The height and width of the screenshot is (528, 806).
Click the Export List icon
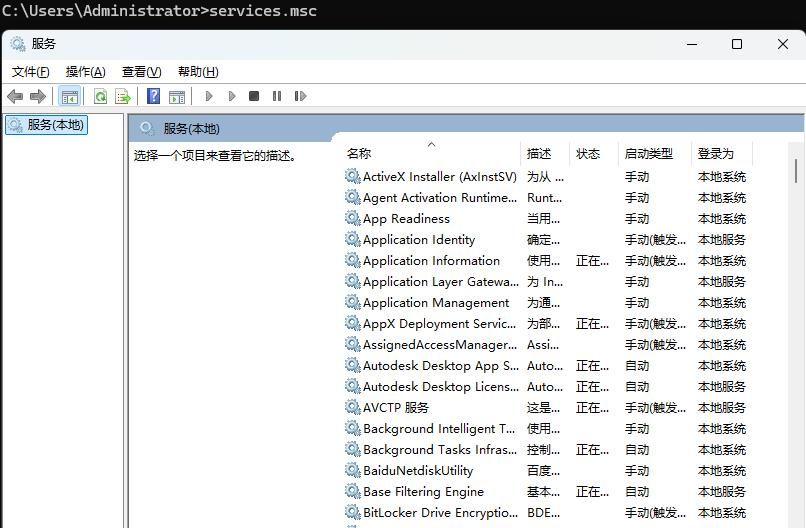point(123,97)
